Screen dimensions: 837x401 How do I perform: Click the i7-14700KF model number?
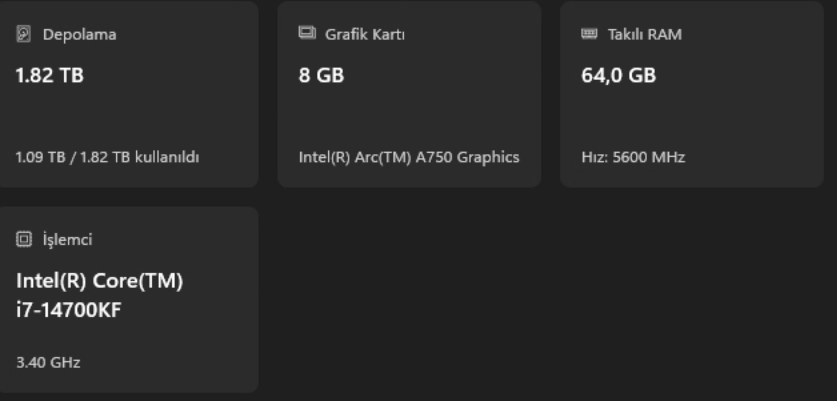tap(69, 310)
